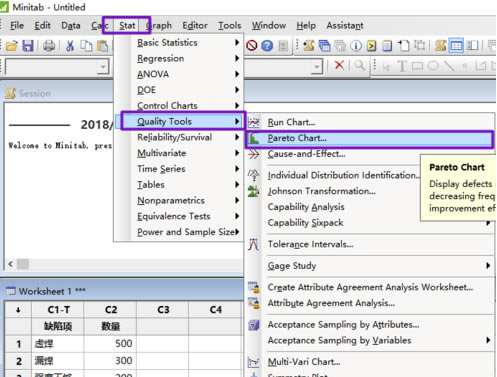Click the Print icon in toolbar
Screen dimensions: 497x377
tap(49, 46)
